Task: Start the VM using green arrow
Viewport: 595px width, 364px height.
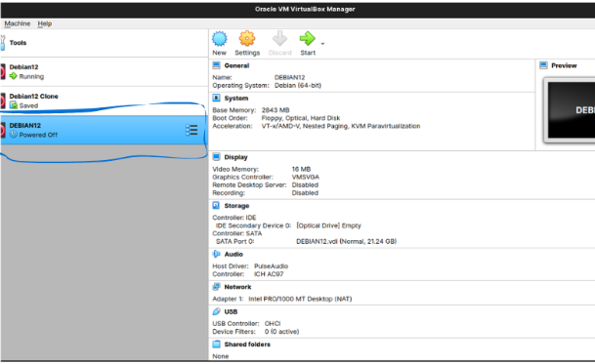Action: [x=308, y=39]
